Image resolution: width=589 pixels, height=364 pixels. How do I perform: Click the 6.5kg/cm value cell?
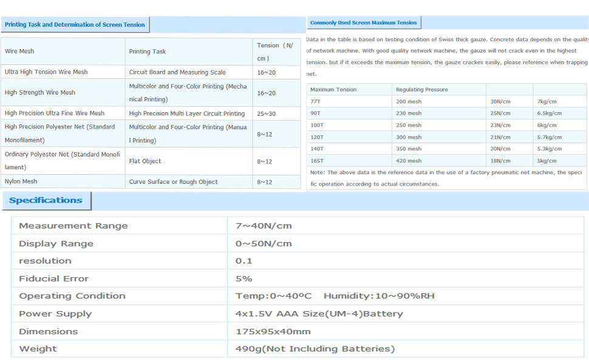[550, 113]
